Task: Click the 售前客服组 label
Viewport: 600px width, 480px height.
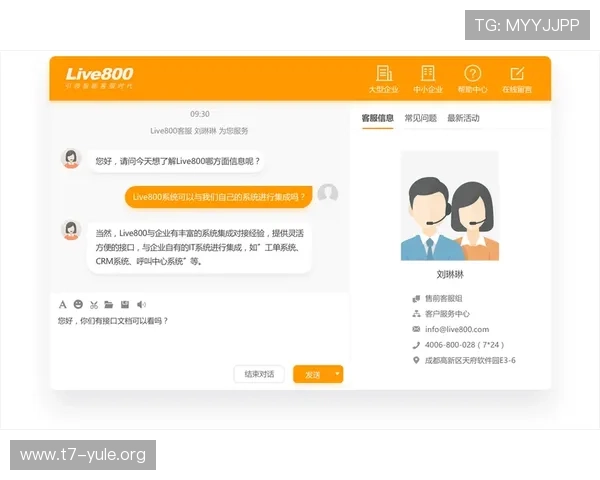Action: point(443,298)
